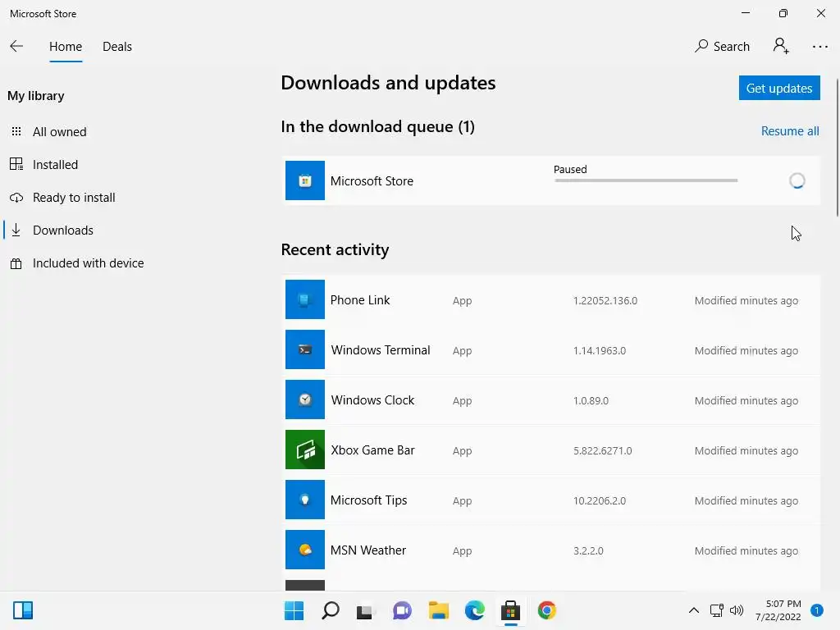
Task: Open File Explorer from taskbar
Action: 438,610
